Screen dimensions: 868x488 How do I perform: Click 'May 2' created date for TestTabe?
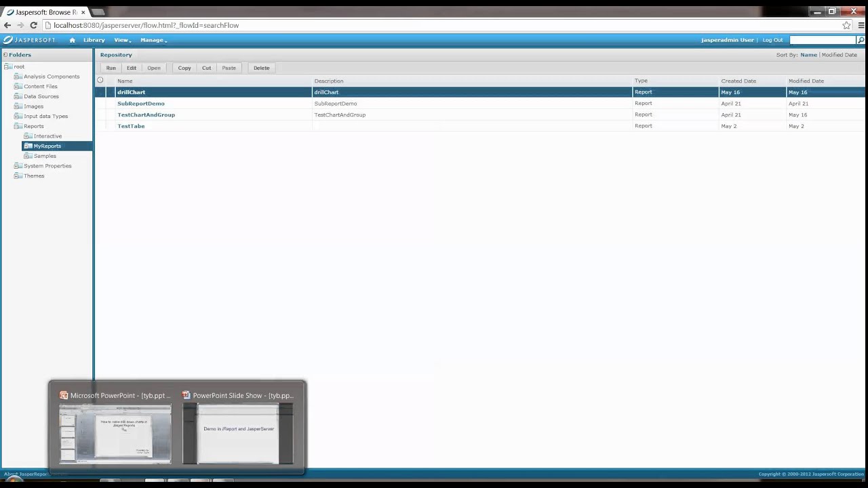click(729, 126)
